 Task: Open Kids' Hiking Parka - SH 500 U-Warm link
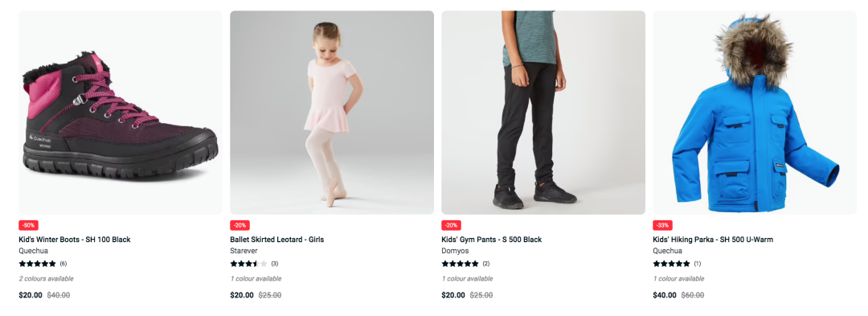tap(713, 240)
